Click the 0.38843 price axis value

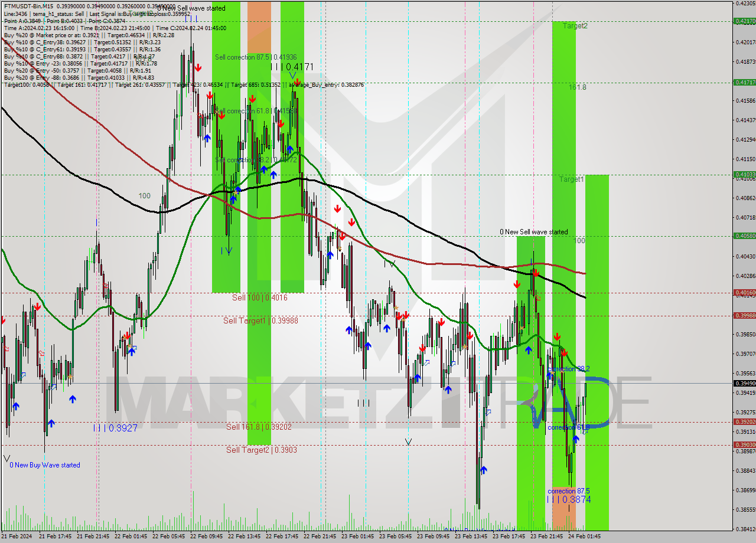pos(745,471)
